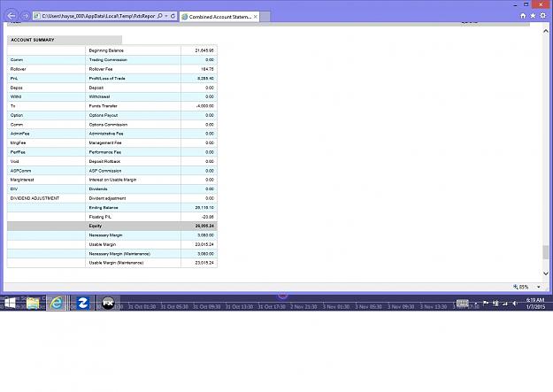Click the ASP Commission label
This screenshot has height=392, width=553.
click(105, 171)
